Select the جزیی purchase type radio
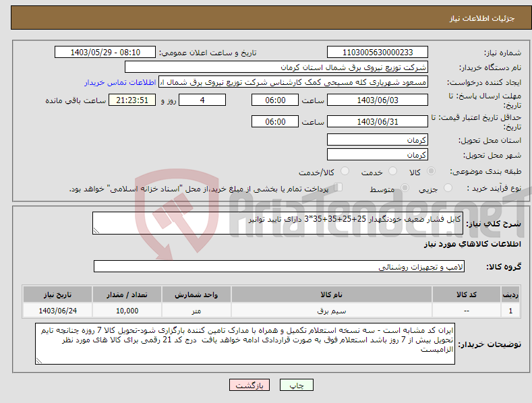This screenshot has height=403, width=532. 448,188
